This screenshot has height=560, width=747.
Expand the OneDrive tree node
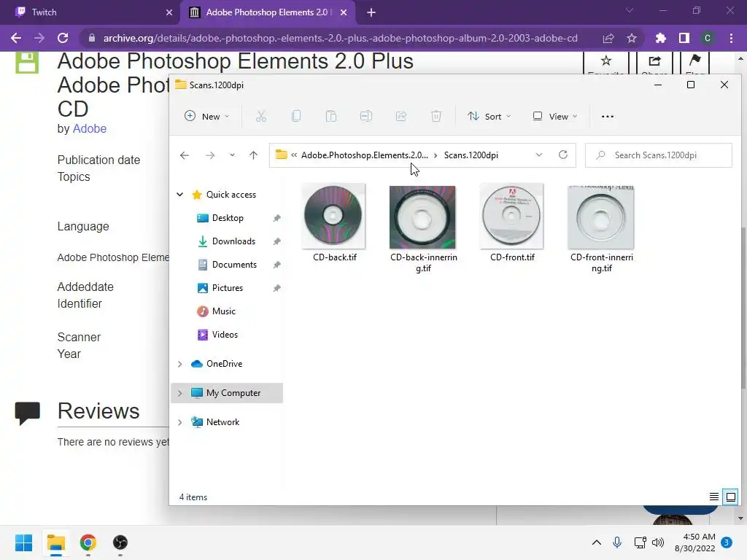(179, 364)
